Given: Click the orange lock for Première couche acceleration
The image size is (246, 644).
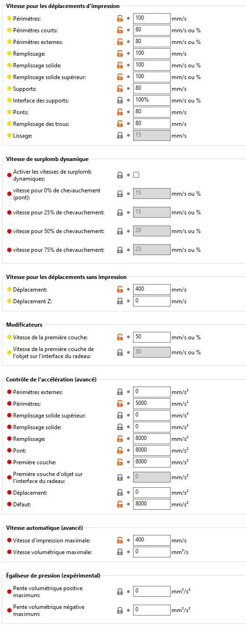Looking at the screenshot, I should coord(120,462).
